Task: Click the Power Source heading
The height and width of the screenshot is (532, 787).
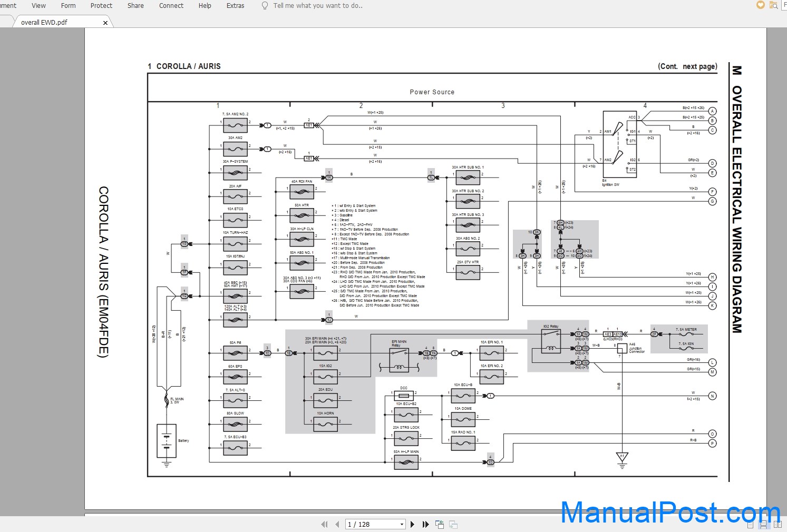Action: (x=432, y=92)
